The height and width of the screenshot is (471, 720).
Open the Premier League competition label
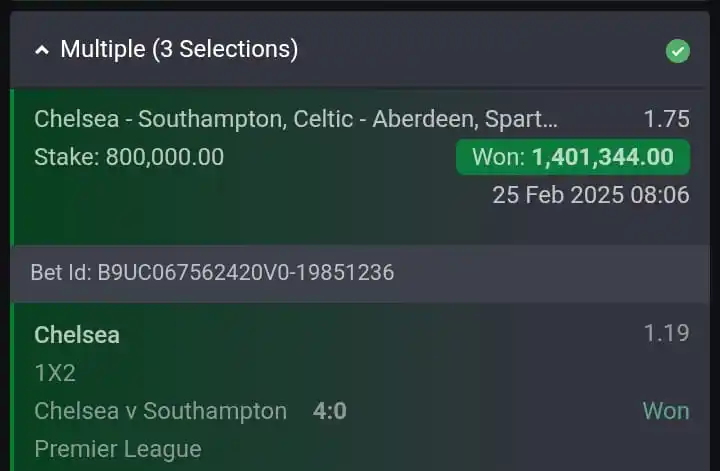[118, 449]
